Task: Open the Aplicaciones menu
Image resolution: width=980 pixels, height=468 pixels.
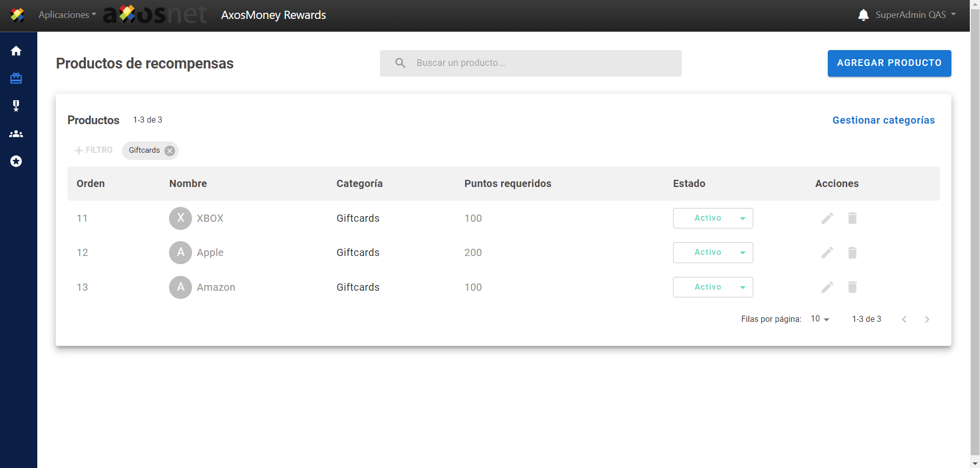Action: (x=67, y=15)
